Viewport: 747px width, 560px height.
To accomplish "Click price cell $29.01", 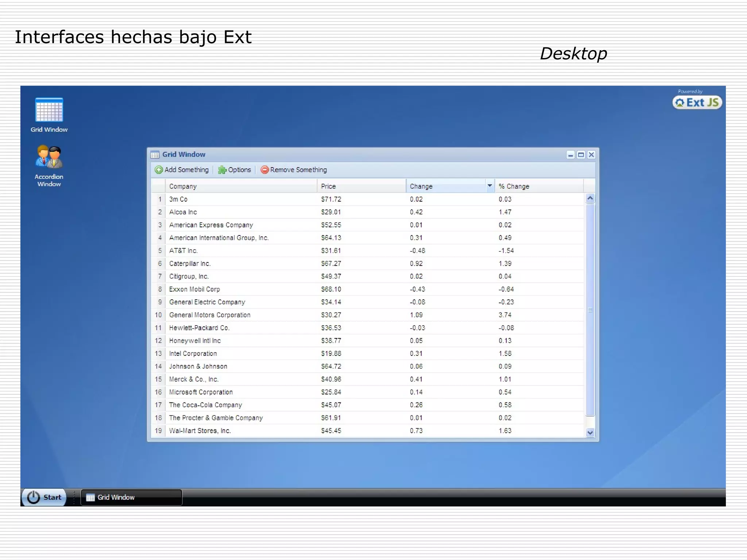I will click(331, 212).
